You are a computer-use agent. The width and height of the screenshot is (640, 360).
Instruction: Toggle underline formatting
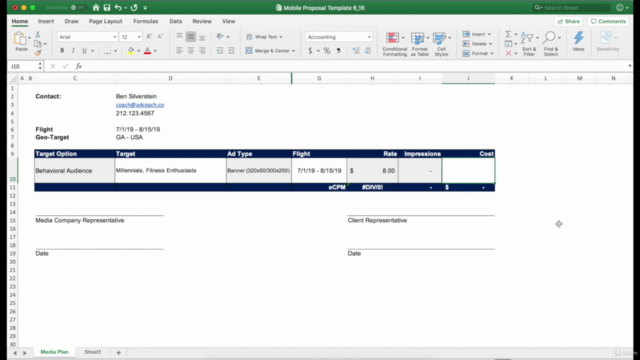[x=84, y=51]
